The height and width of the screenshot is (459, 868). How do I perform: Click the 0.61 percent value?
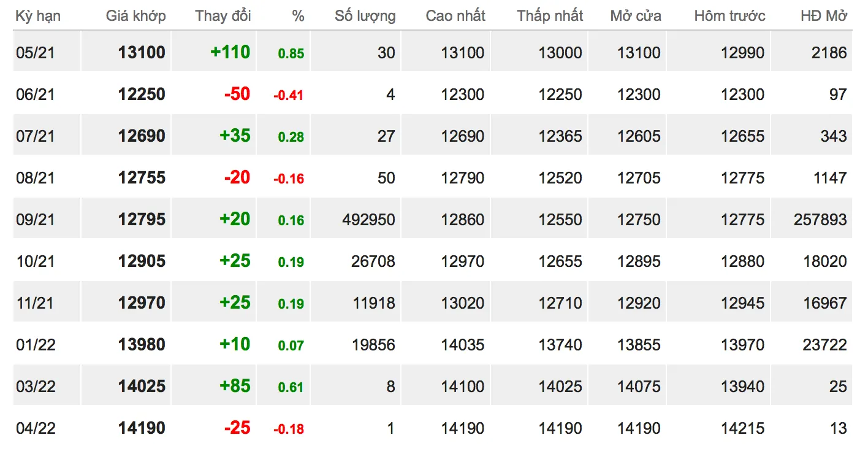pyautogui.click(x=291, y=387)
